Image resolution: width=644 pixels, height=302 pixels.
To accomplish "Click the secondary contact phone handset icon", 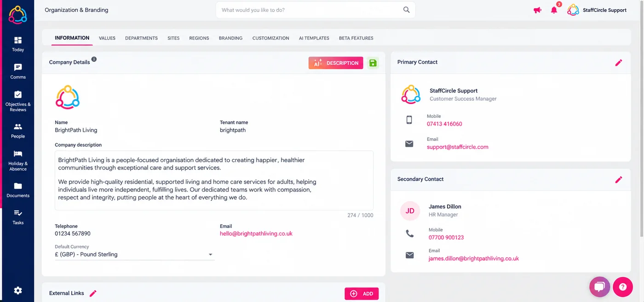I will click(409, 234).
